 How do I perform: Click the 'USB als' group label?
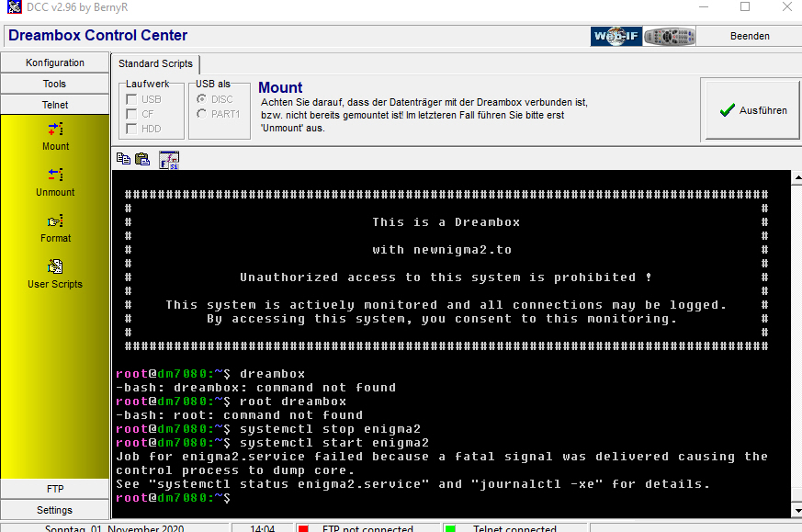point(213,84)
